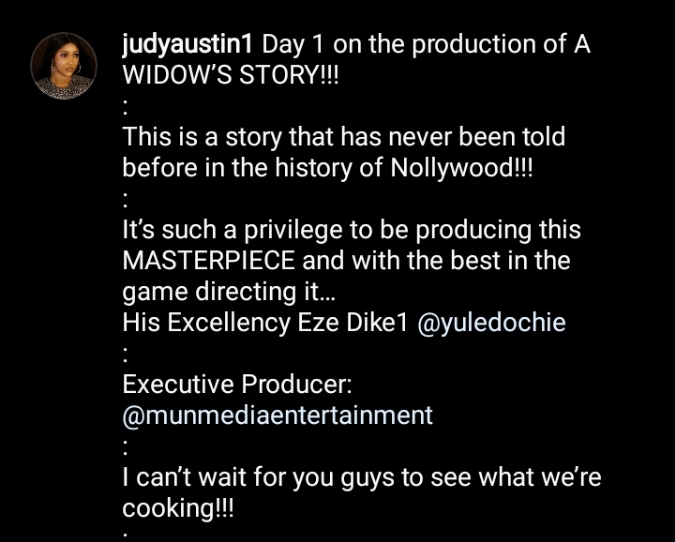
Task: Click the "WIDOW'S STORY!!!" title text
Action: click(230, 76)
